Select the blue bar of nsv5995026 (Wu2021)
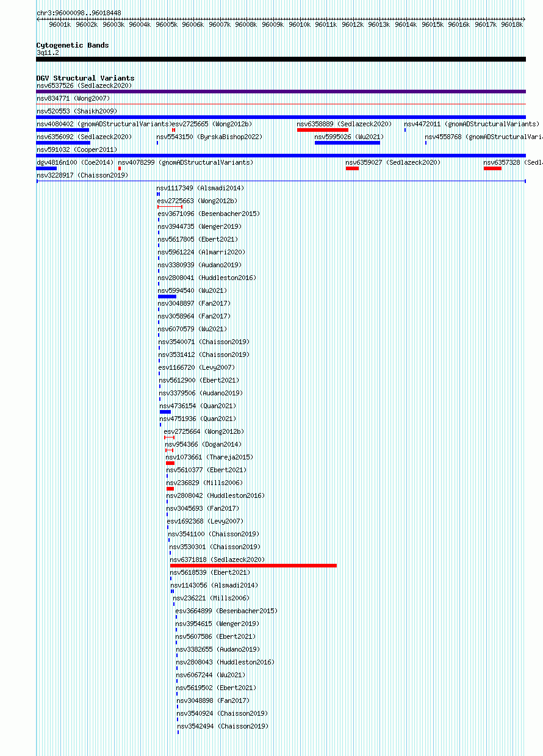543x756 pixels. tap(347, 142)
